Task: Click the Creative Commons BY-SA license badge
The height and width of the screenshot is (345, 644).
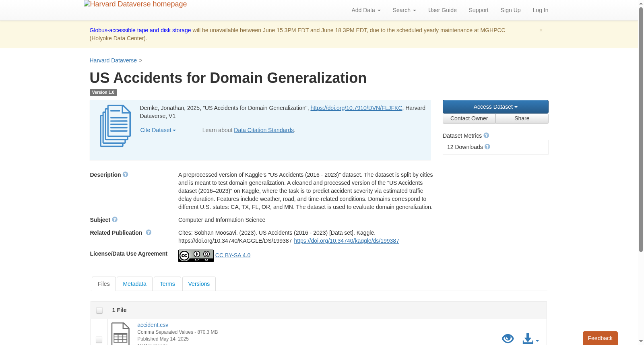Action: [196, 256]
